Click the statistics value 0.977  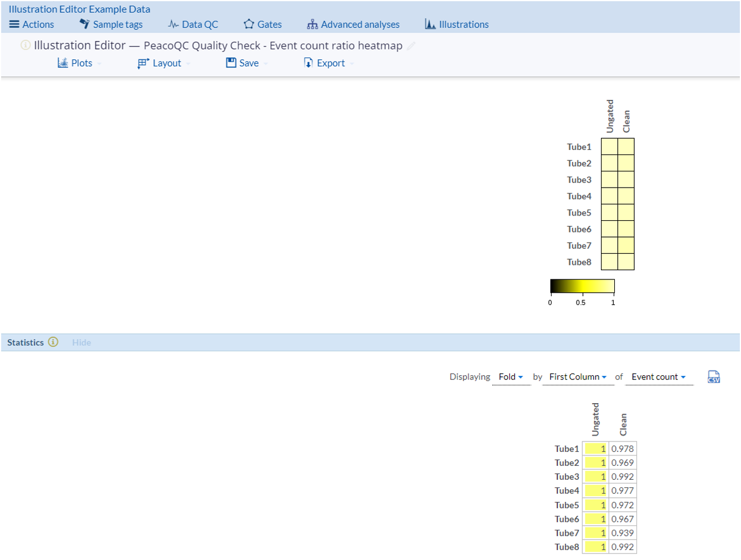[622, 491]
